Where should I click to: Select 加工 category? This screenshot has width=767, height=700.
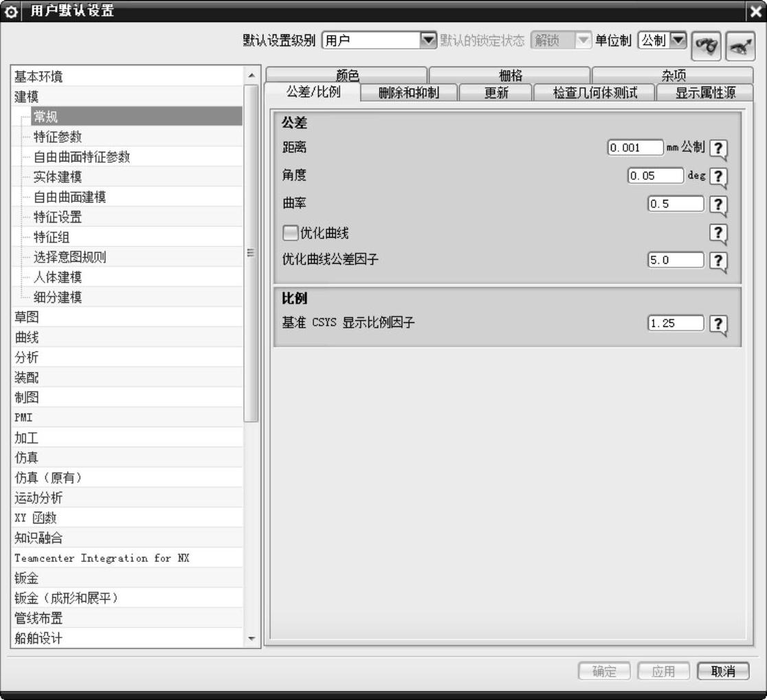coord(126,438)
